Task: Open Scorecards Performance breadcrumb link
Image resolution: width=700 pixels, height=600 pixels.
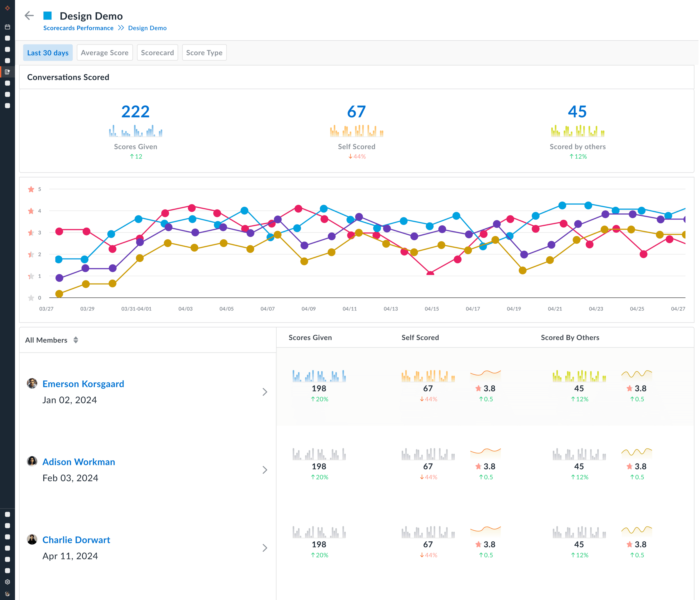Action: (78, 28)
